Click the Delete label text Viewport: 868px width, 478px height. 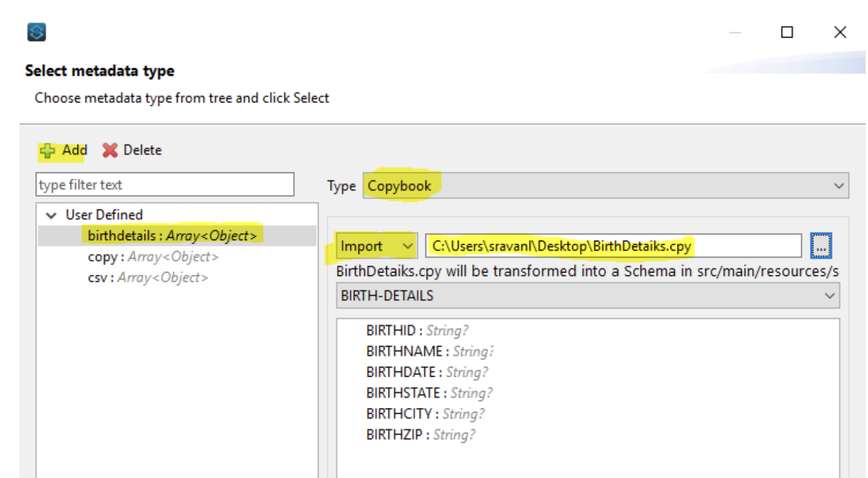142,150
